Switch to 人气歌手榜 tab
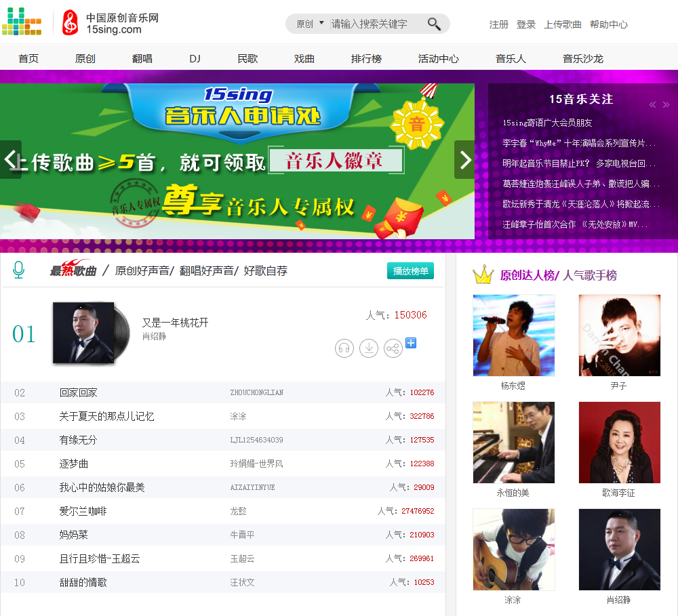This screenshot has height=616, width=678. (590, 275)
